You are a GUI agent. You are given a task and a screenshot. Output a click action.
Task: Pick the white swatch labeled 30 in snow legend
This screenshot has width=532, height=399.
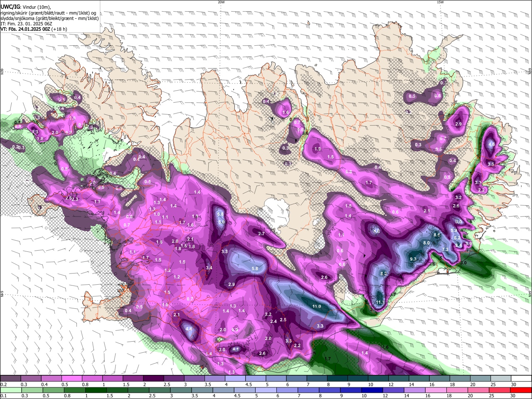pyautogui.click(x=520, y=379)
